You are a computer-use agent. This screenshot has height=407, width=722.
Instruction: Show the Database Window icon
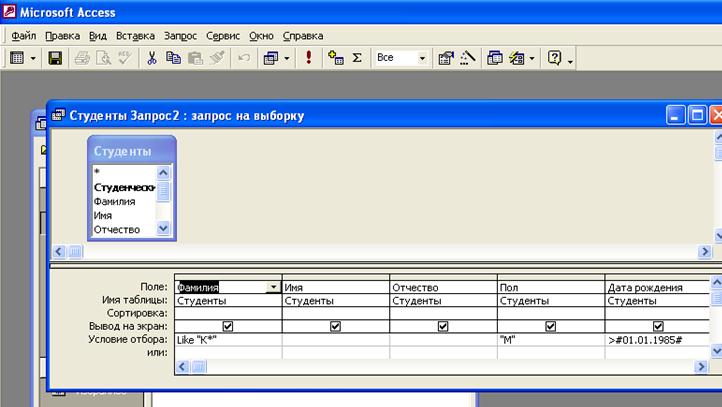495,58
